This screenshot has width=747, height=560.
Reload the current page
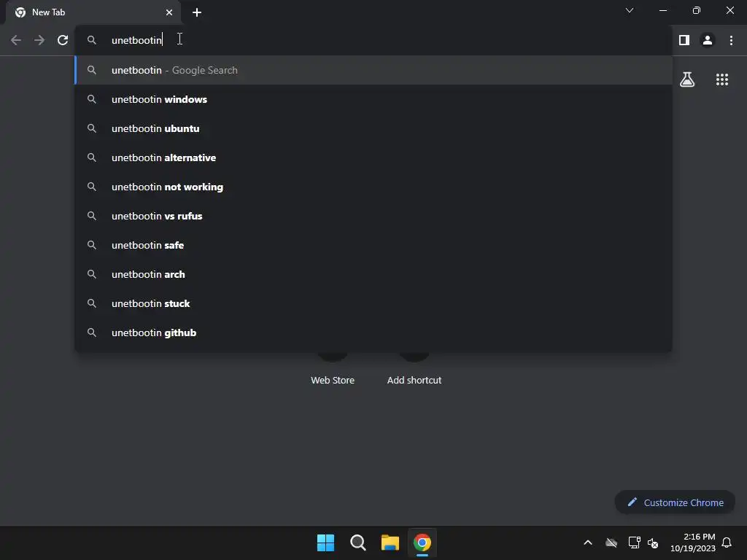coord(63,40)
